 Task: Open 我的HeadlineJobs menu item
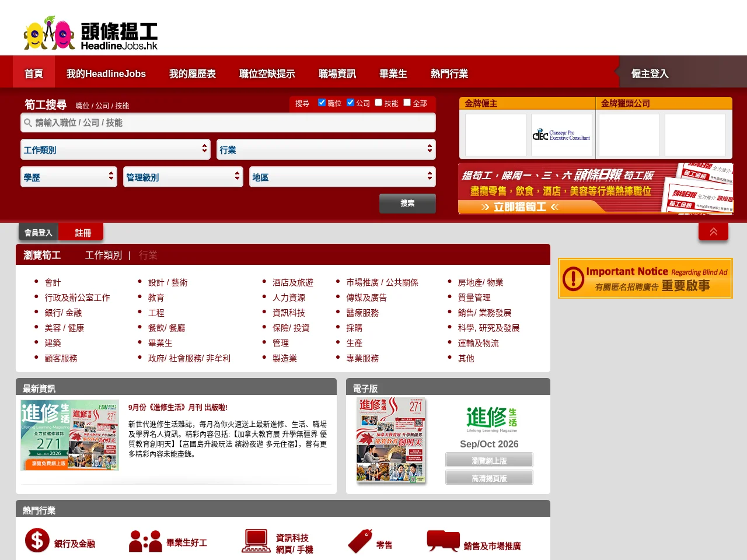click(106, 73)
